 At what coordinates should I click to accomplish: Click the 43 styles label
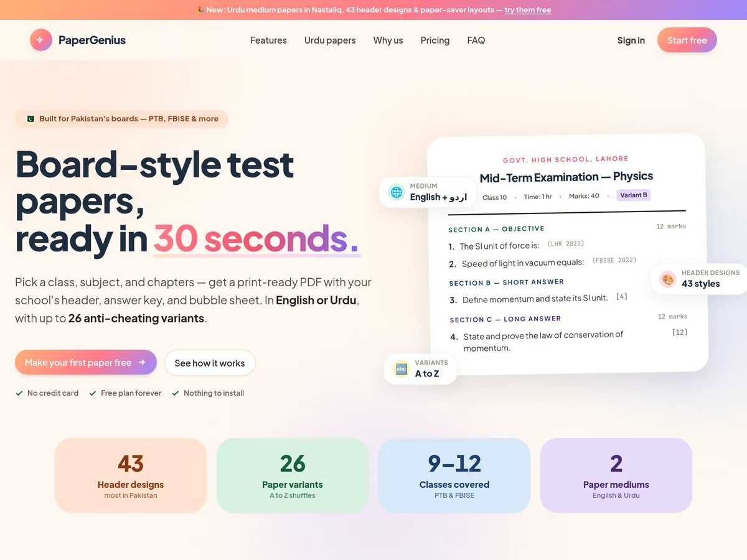click(700, 284)
